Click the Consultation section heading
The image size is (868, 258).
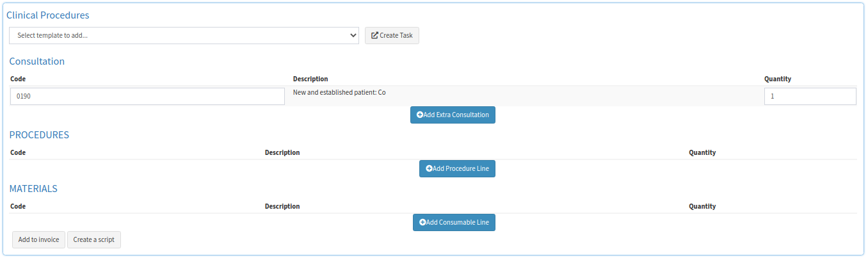(x=37, y=61)
